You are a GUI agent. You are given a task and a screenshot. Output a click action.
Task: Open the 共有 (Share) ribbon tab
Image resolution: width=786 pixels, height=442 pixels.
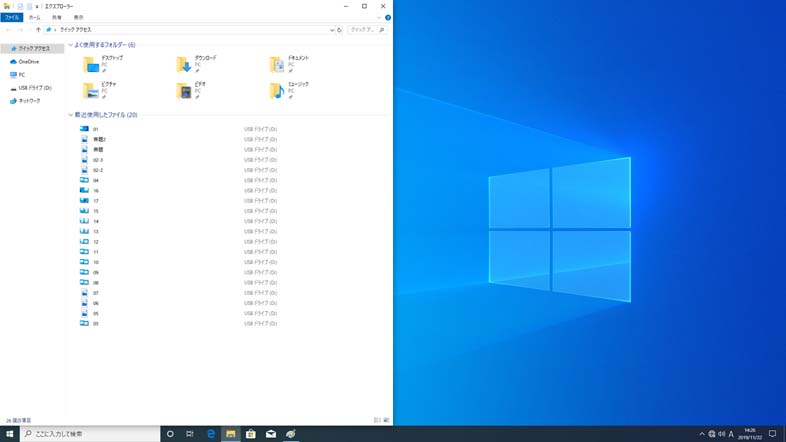(x=57, y=18)
